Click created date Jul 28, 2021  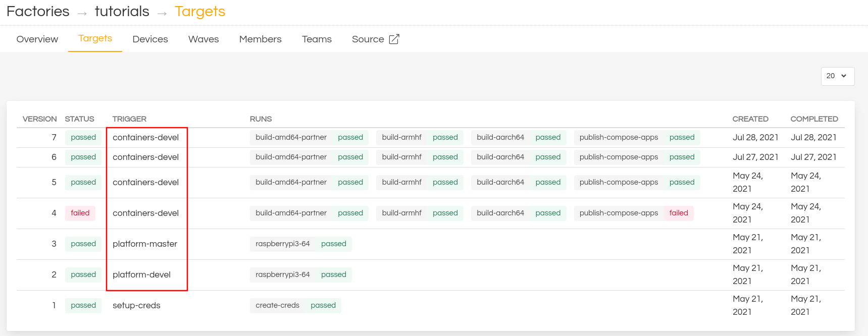755,137
